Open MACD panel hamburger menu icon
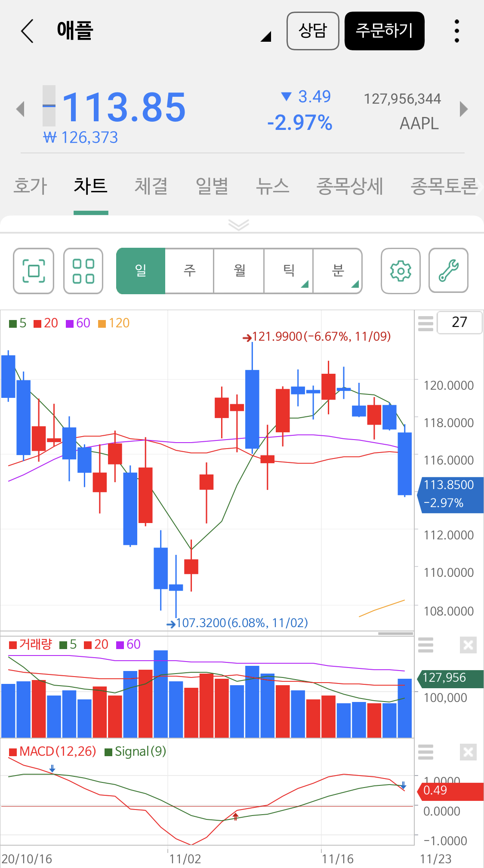484x868 pixels. coord(425,752)
